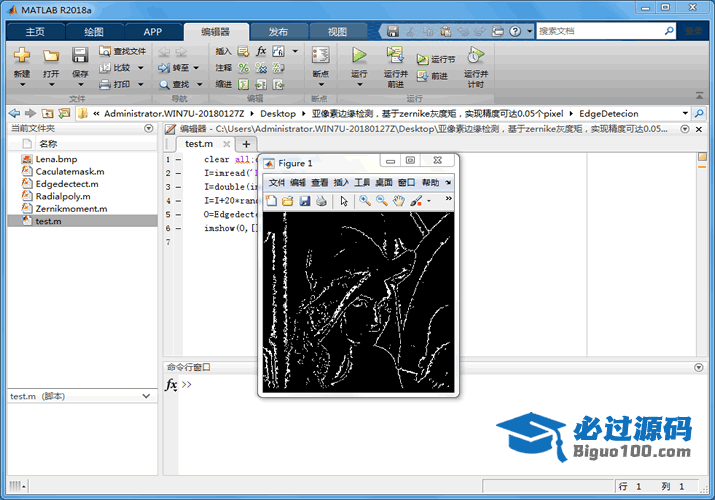Click the uncomment icon beside percent
The width and height of the screenshot is (715, 500).
261,68
